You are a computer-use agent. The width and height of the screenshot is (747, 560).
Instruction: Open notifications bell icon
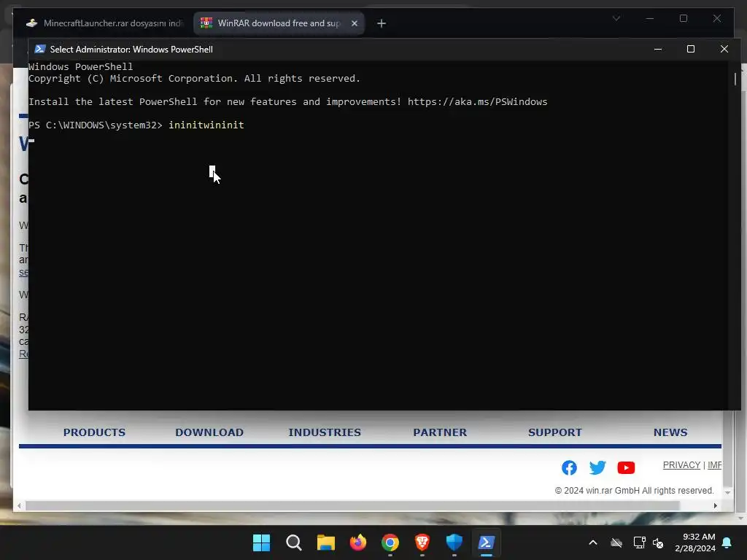pyautogui.click(x=727, y=542)
